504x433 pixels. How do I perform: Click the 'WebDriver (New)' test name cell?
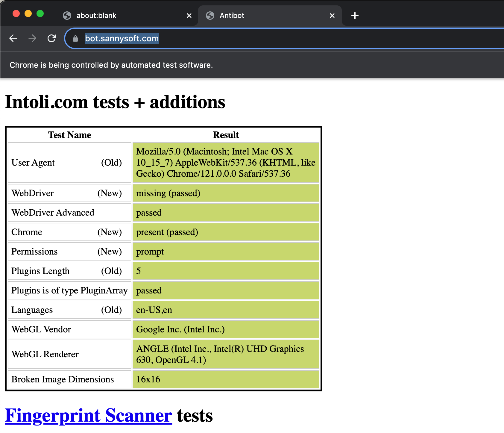pos(69,193)
